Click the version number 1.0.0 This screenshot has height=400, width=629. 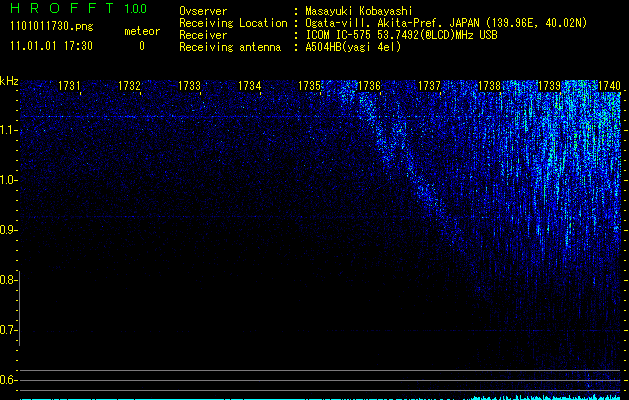(x=136, y=9)
